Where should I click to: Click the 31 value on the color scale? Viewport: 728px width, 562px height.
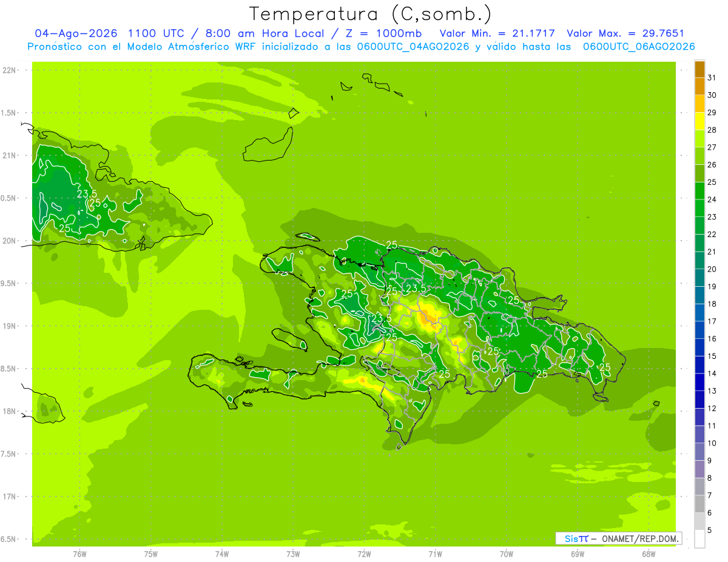[712, 78]
